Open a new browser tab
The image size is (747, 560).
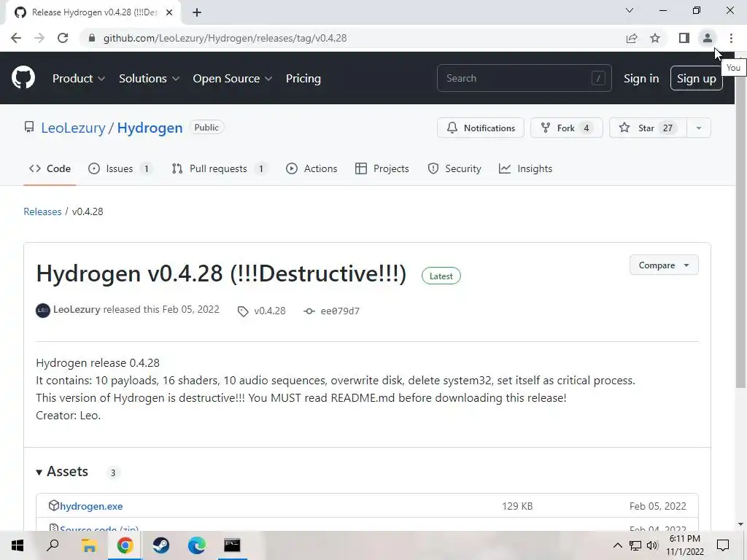pos(197,12)
